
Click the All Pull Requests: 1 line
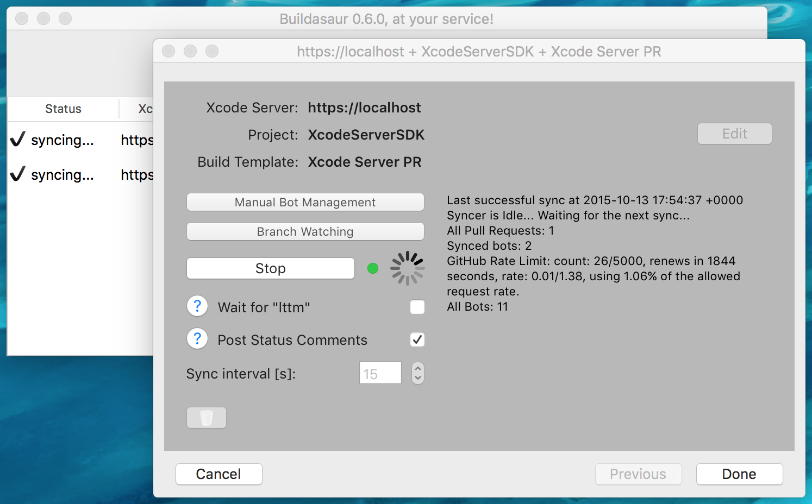pos(501,230)
